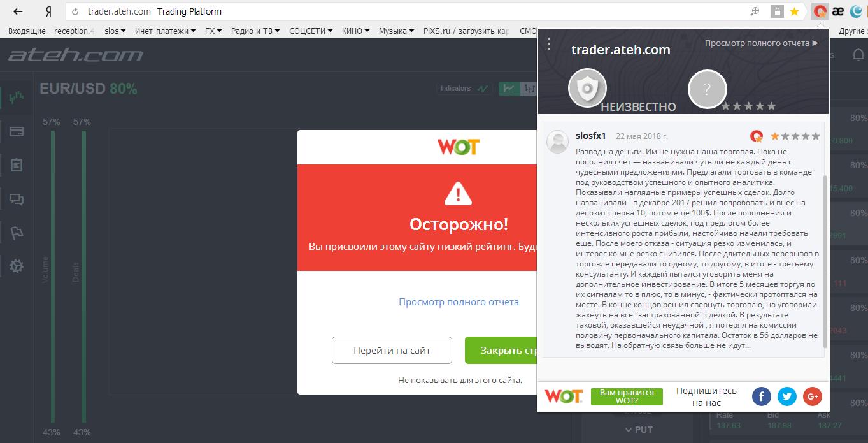Screen dimensions: 868x443
Task: Click the shield trustworthiness badge
Action: pos(587,88)
